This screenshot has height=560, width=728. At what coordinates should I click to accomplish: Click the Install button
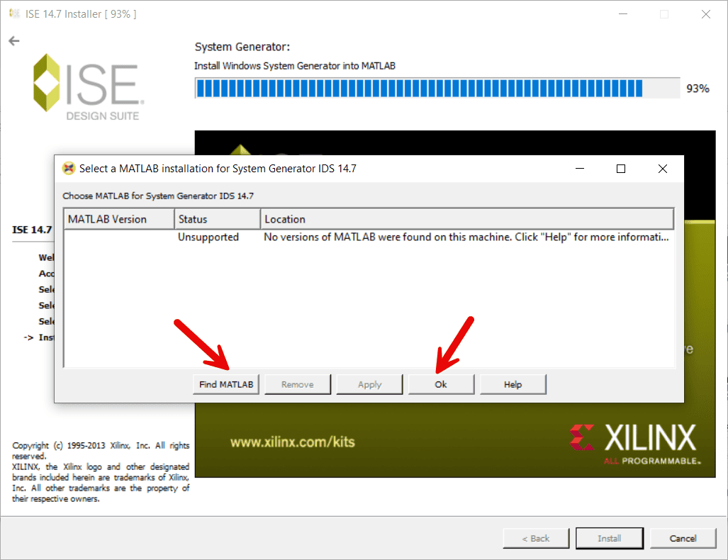pos(609,538)
